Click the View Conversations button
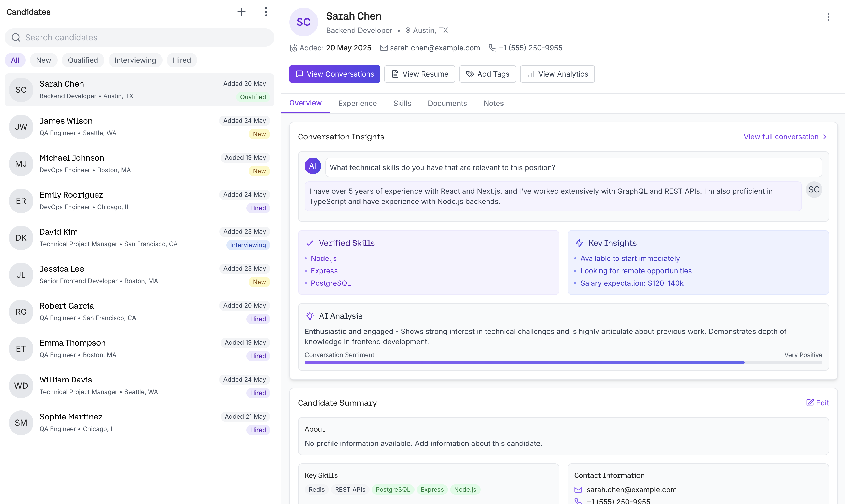The width and height of the screenshot is (845, 504). coord(335,74)
